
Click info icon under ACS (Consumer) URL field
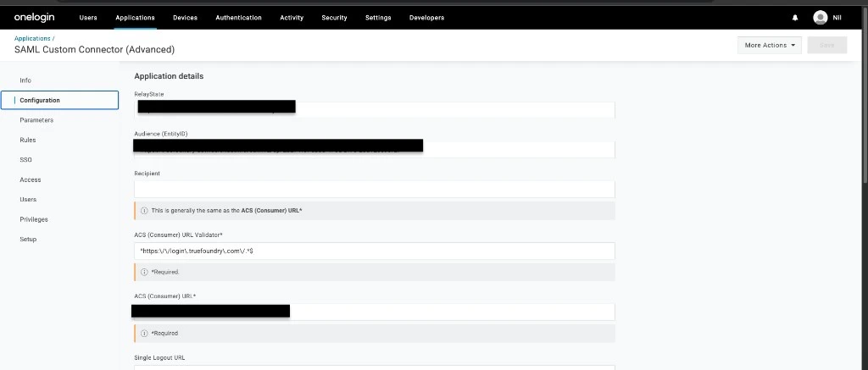tap(144, 334)
